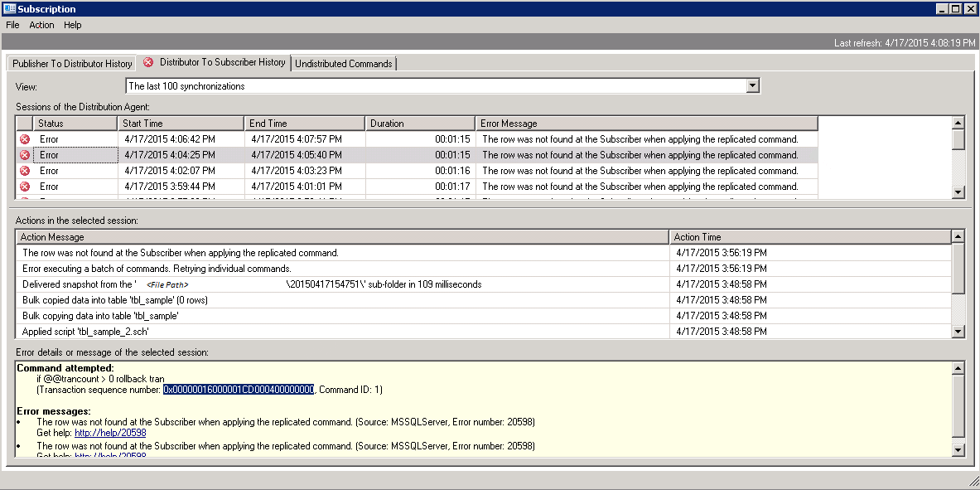
Task: Open the File menu
Action: (12, 25)
